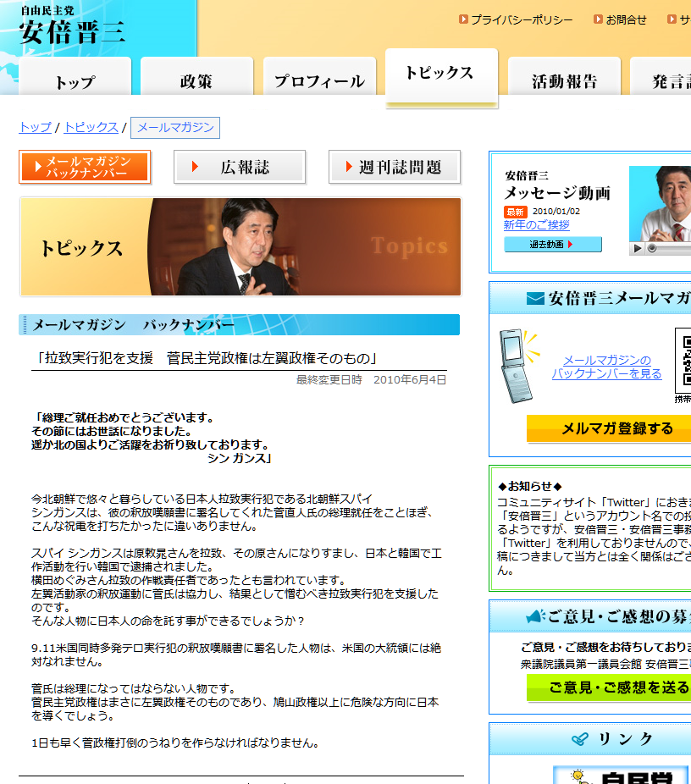Open the トップ navigation tab

pyautogui.click(x=75, y=76)
